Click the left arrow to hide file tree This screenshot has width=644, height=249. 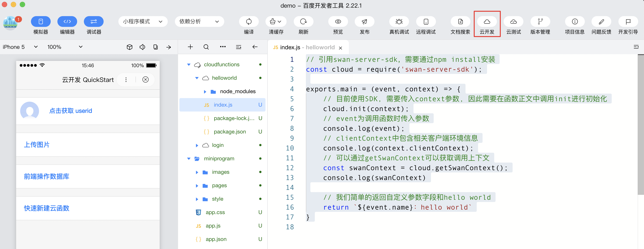click(x=255, y=47)
